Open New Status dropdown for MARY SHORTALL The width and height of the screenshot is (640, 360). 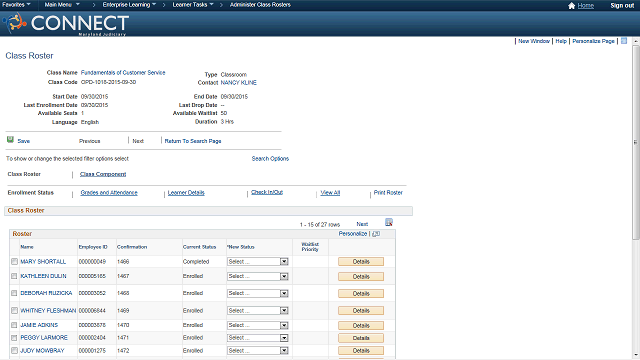tap(258, 262)
